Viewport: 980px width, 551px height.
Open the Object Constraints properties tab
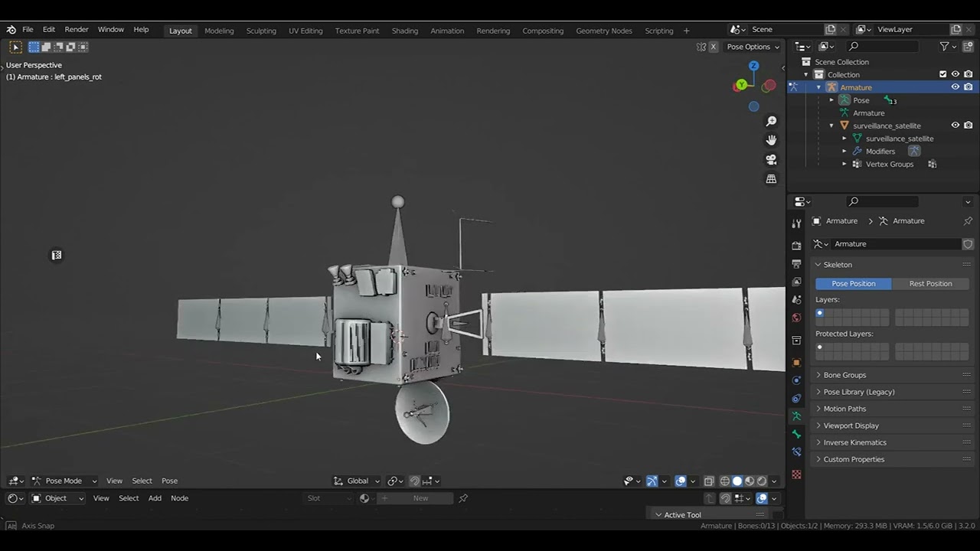coord(796,398)
